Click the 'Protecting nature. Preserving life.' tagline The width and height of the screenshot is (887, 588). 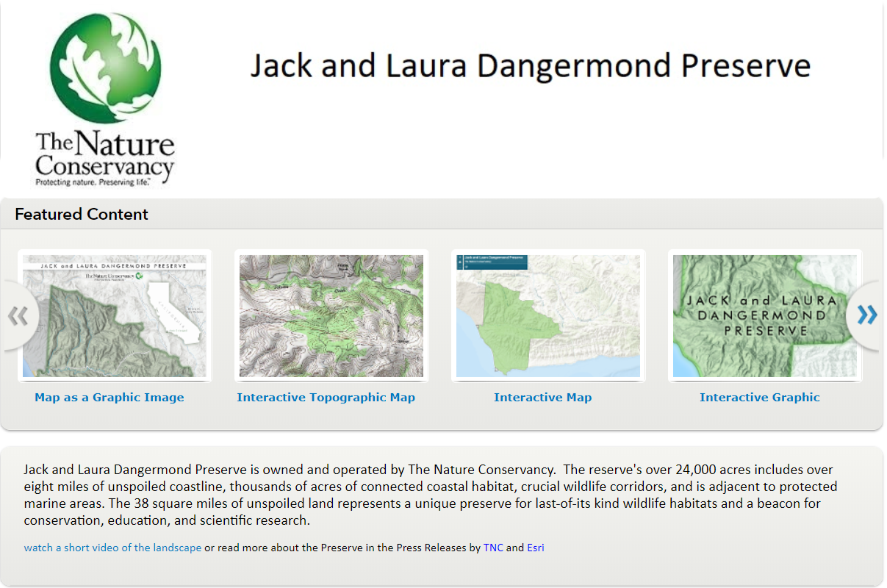click(93, 181)
